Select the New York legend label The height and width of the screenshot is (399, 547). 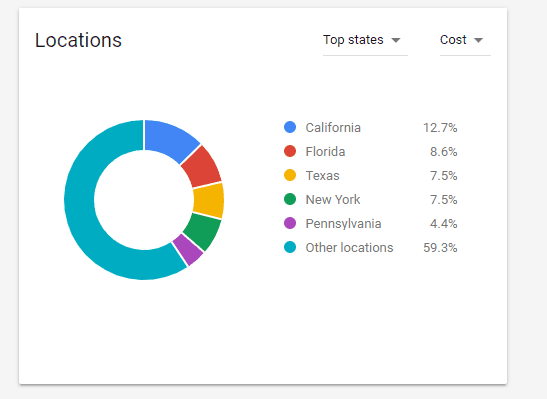pyautogui.click(x=333, y=200)
